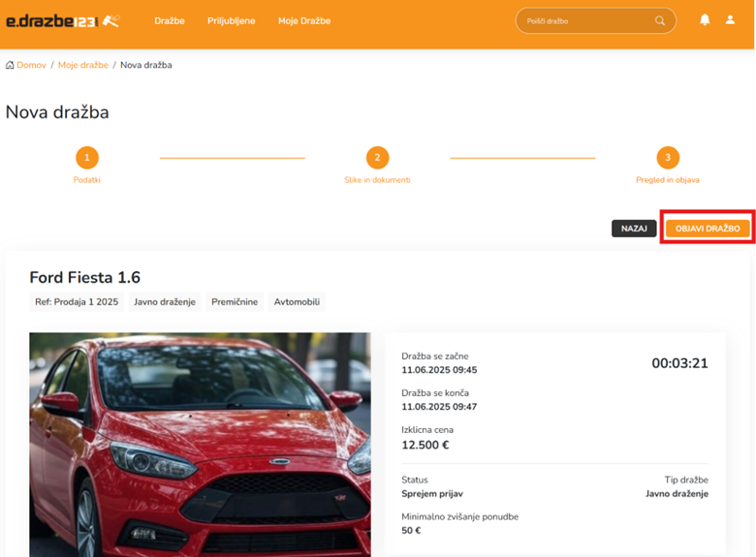Click the Javno draženje tag
The image size is (756, 557).
(x=164, y=302)
